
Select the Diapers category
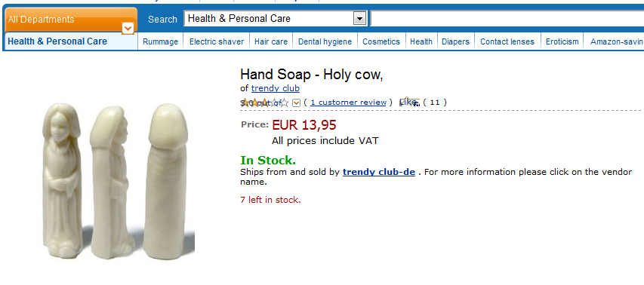(455, 41)
